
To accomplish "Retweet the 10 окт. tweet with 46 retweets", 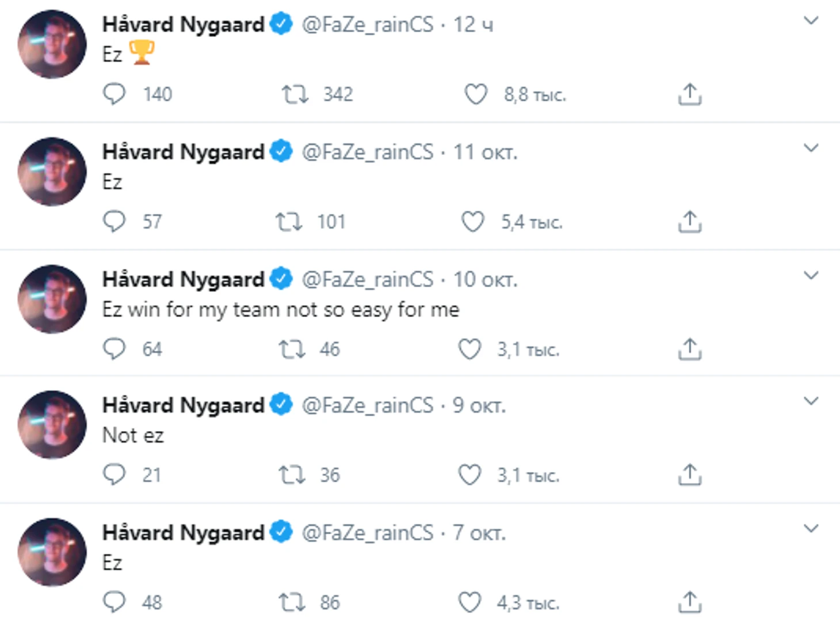I will [292, 349].
